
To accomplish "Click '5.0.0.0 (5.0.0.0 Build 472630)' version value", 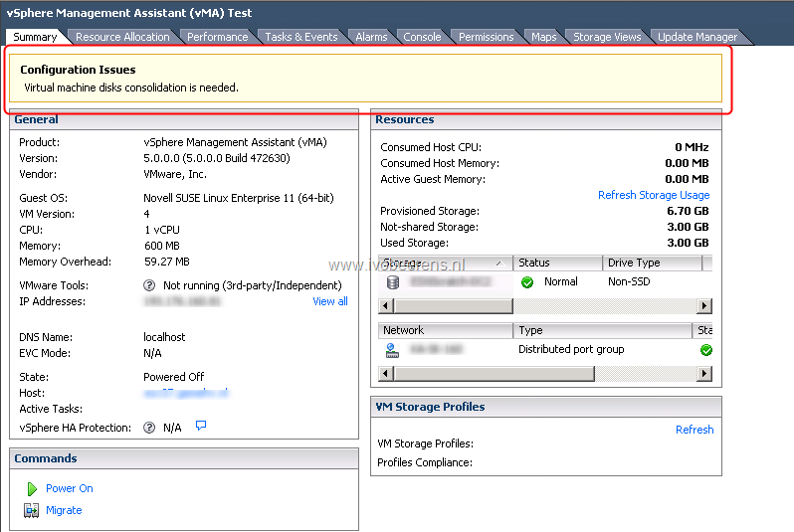I will click(x=217, y=158).
